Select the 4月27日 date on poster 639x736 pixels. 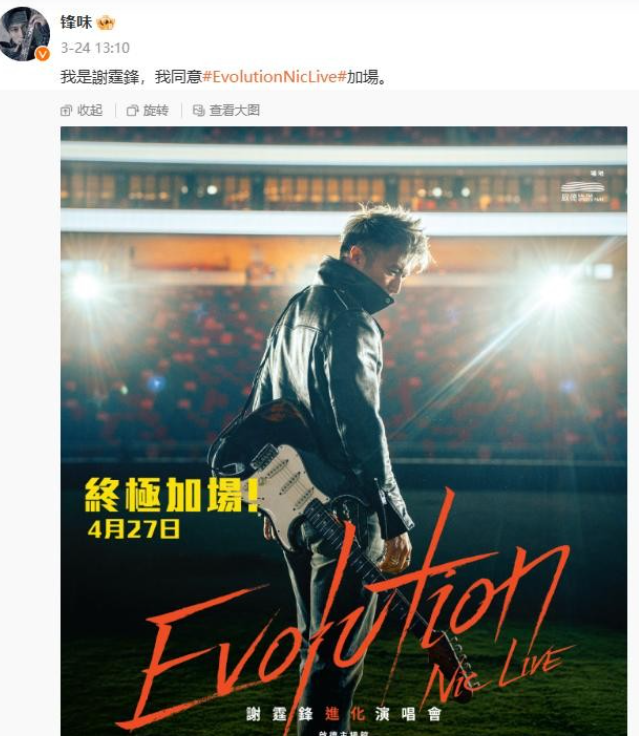coord(133,529)
